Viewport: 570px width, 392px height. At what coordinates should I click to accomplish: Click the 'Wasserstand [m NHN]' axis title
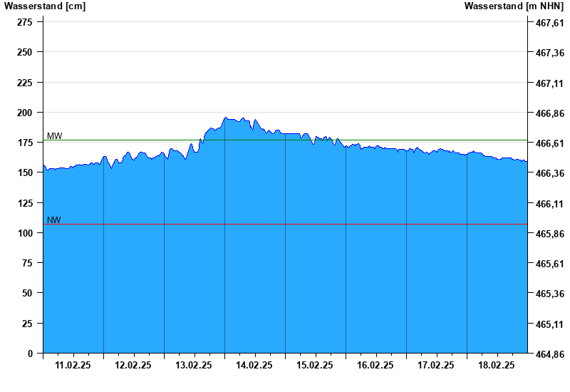[x=514, y=6]
